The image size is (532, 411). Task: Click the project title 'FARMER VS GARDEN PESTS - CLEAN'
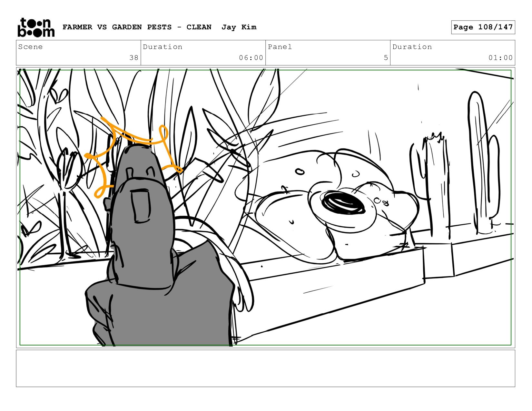pyautogui.click(x=137, y=27)
